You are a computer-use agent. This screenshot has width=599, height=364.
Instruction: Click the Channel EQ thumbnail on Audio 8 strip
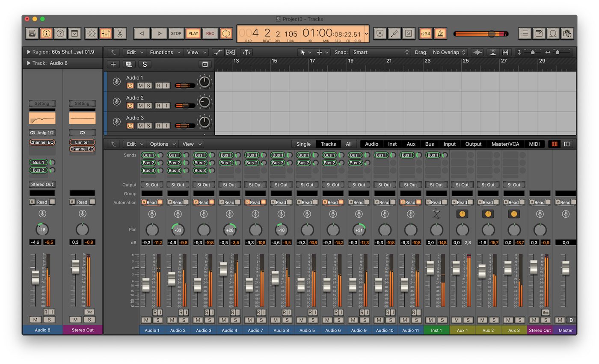tap(42, 118)
